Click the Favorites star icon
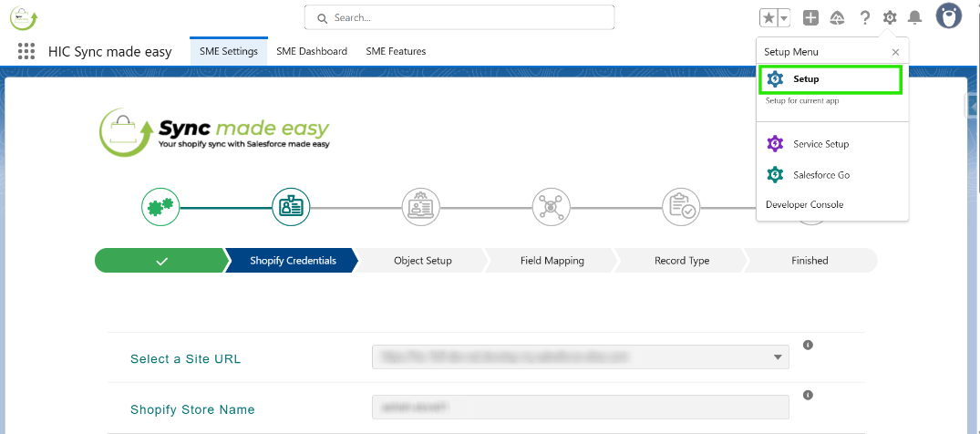The height and width of the screenshot is (434, 980). 769,18
